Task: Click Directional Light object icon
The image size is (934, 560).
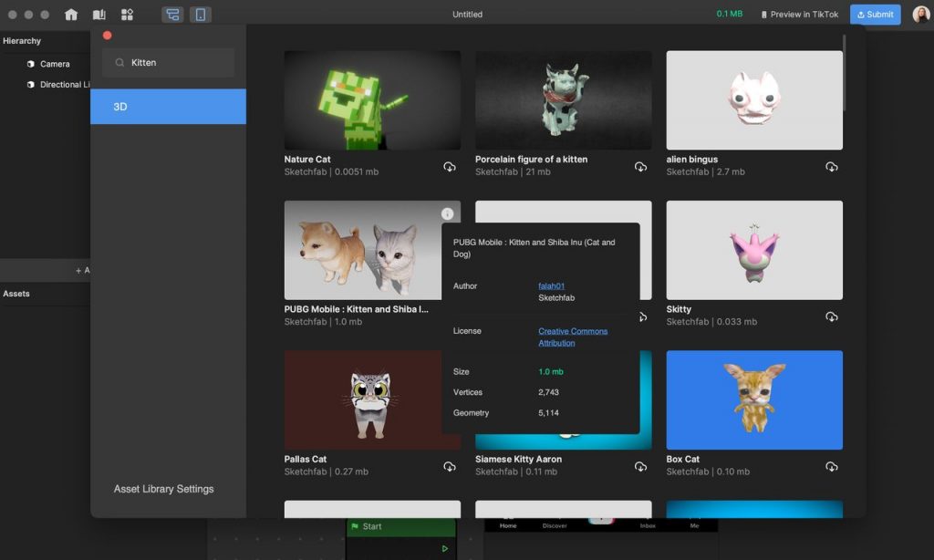Action: [x=30, y=85]
